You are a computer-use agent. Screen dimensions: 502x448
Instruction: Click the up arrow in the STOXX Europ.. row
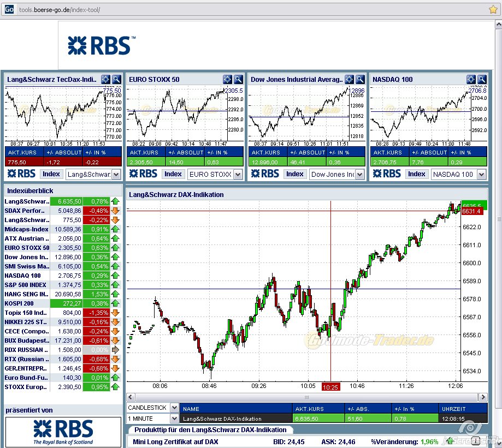pyautogui.click(x=115, y=387)
